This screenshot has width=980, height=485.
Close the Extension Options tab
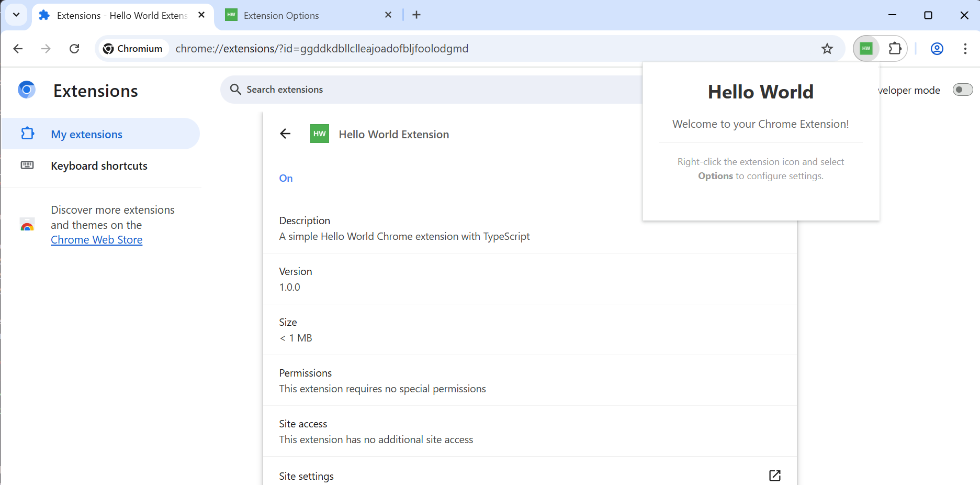point(388,15)
